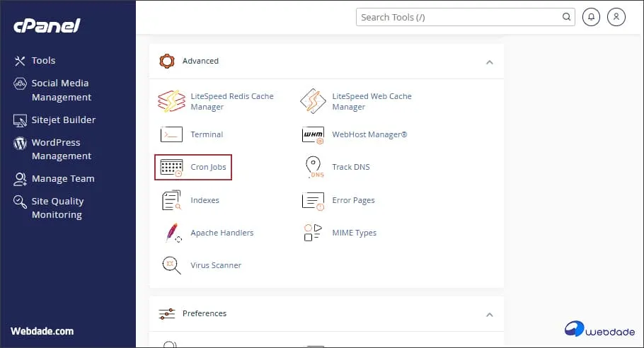
Task: Open WebHost Manager link
Action: [x=369, y=134]
